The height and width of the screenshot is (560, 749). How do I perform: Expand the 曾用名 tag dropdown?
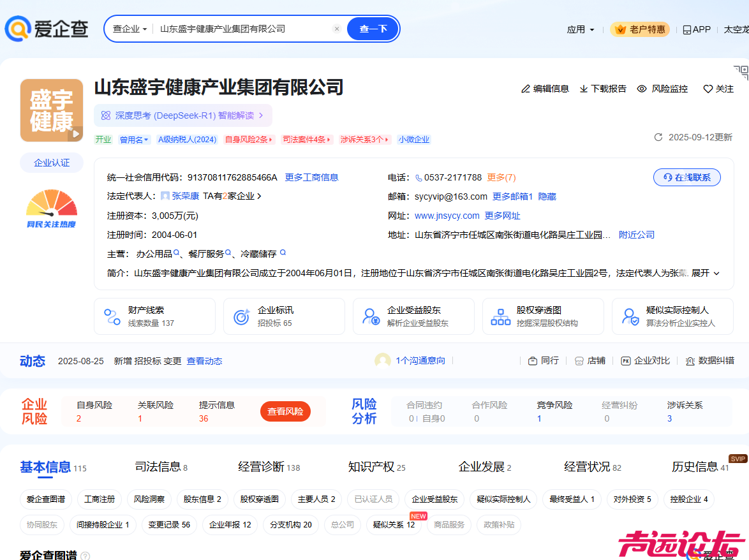(134, 140)
